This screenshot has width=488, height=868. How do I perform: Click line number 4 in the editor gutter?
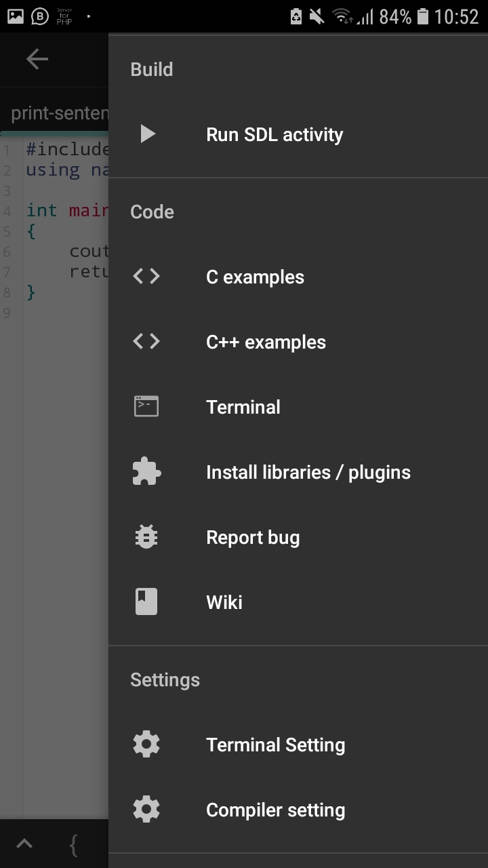9,210
